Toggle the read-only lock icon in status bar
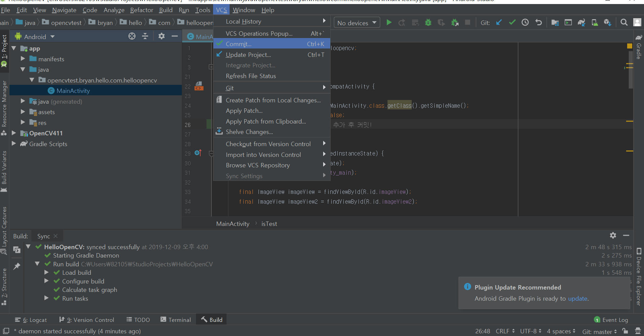 coord(625,331)
